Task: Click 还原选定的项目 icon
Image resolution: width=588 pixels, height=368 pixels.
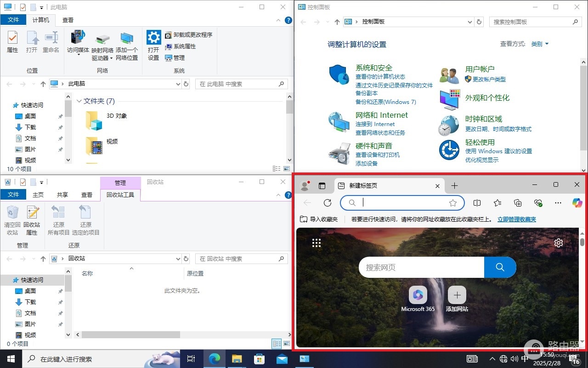Action: tap(86, 220)
